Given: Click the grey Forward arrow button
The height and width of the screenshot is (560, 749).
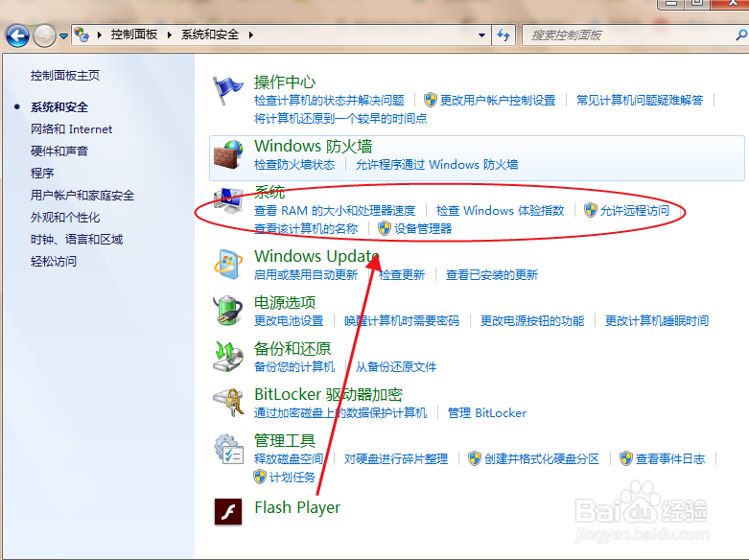Looking at the screenshot, I should (44, 35).
